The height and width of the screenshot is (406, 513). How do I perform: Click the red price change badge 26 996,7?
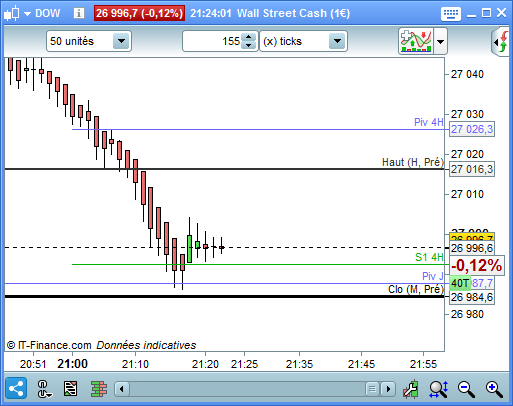[x=139, y=13]
